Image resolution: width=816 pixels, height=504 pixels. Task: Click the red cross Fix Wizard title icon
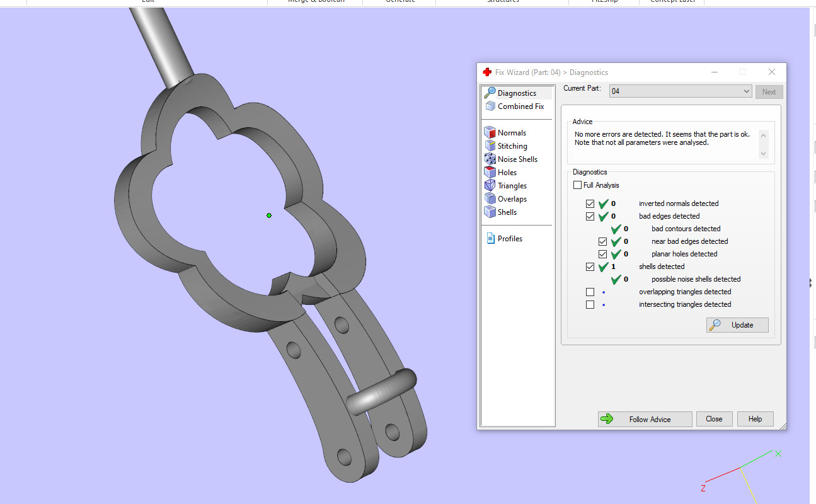pyautogui.click(x=487, y=72)
